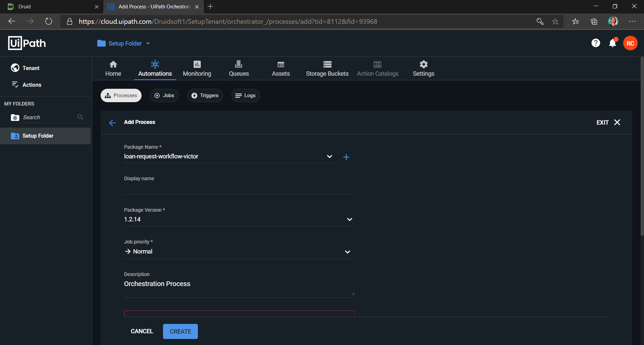Open a new browser tab
Image resolution: width=644 pixels, height=345 pixels.
coord(210,6)
